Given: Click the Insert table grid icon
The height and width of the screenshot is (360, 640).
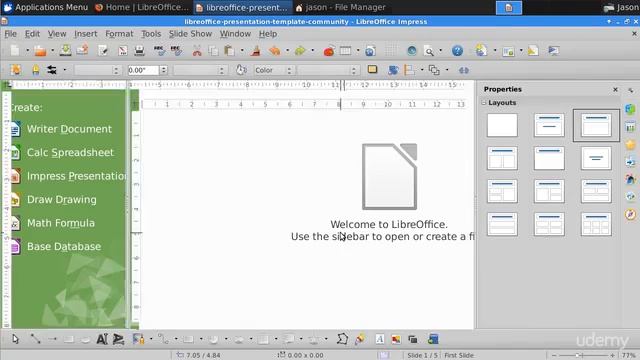Looking at the screenshot, I should coord(345,51).
